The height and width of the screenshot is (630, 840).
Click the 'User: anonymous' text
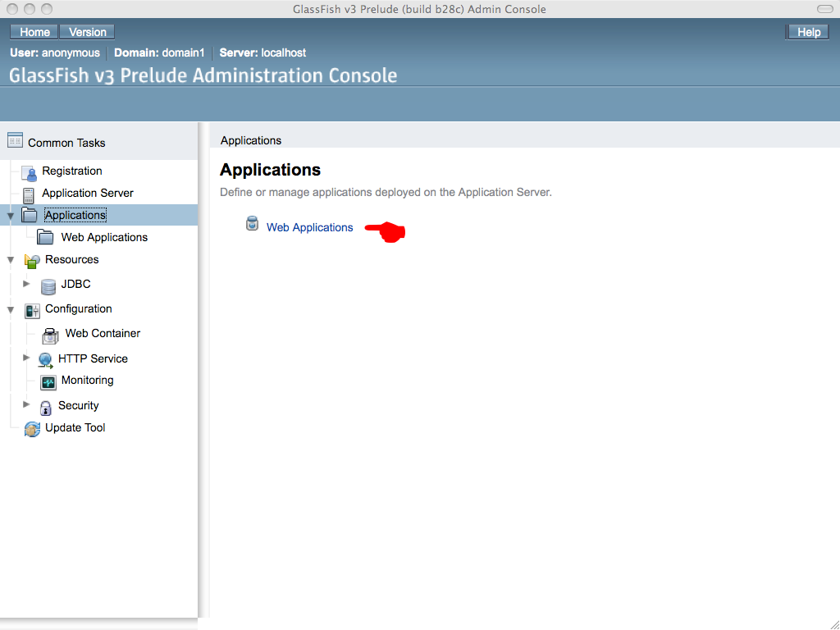55,52
